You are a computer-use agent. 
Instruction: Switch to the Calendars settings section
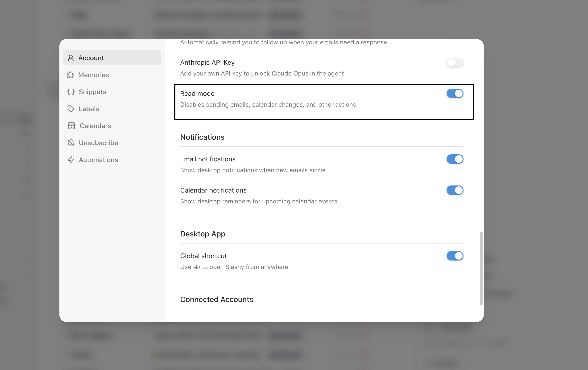pos(95,126)
